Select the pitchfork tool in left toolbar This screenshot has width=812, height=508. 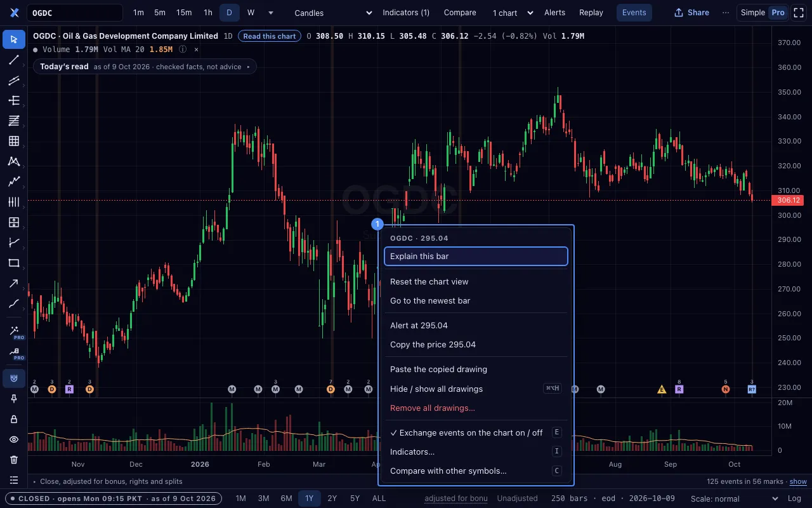(14, 100)
